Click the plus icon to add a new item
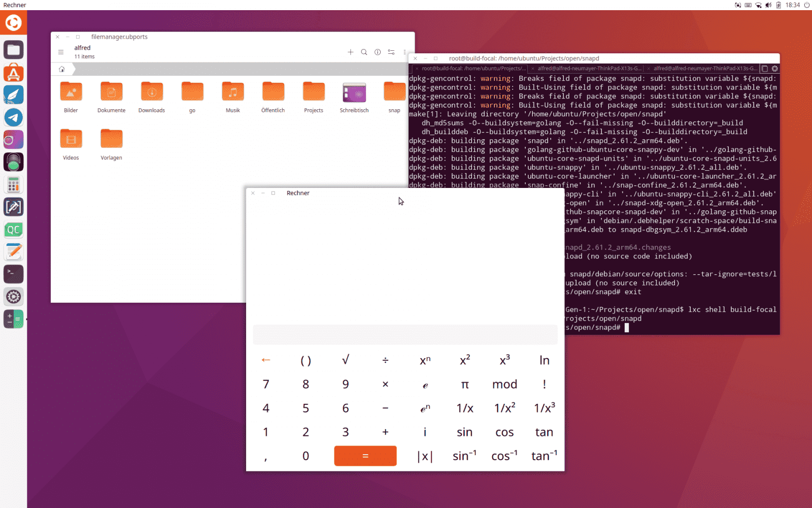The width and height of the screenshot is (812, 508). click(x=350, y=52)
